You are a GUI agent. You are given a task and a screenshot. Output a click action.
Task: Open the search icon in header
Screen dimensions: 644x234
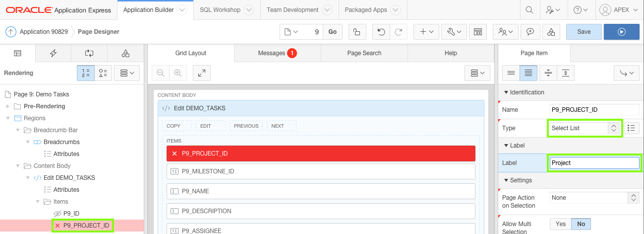pos(529,10)
